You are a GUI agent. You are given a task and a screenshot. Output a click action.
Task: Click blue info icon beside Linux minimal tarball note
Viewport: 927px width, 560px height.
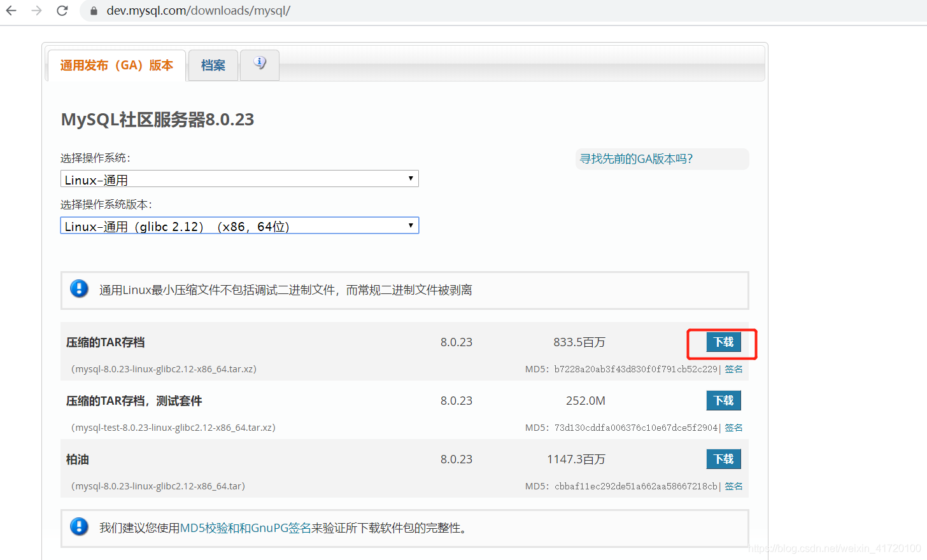pyautogui.click(x=79, y=289)
